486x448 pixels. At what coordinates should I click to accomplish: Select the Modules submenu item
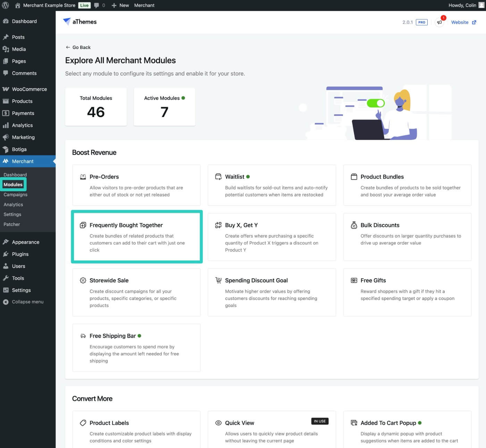(x=13, y=184)
